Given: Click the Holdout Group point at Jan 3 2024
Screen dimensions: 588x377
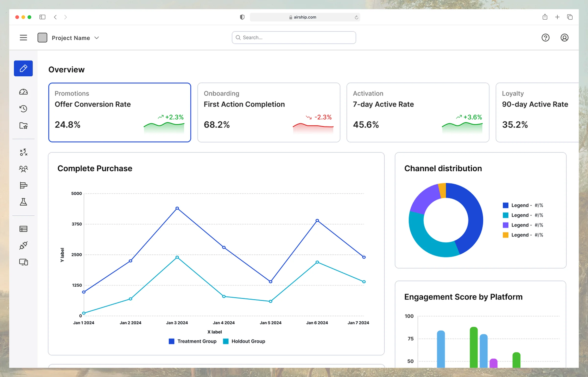Looking at the screenshot, I should click(x=177, y=257).
